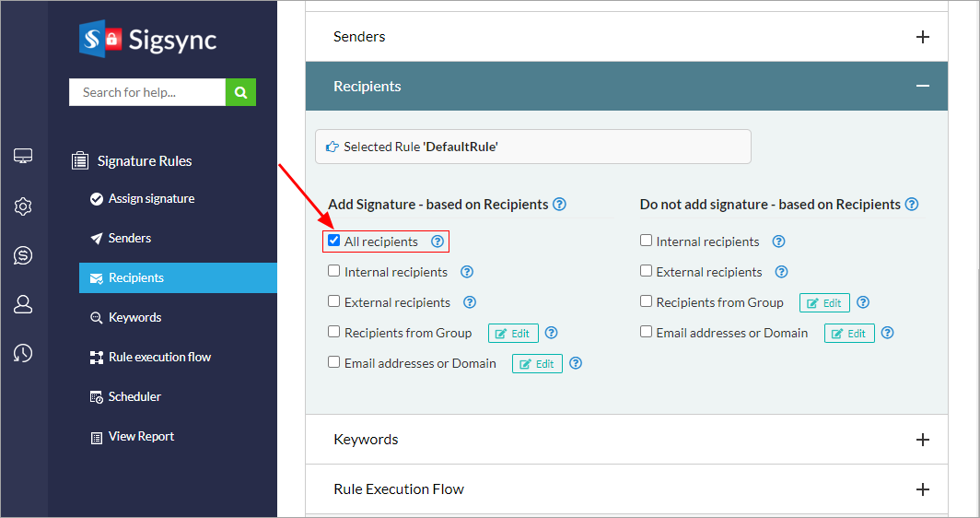Open the history clock icon in left rail
The height and width of the screenshot is (518, 980).
(x=24, y=353)
